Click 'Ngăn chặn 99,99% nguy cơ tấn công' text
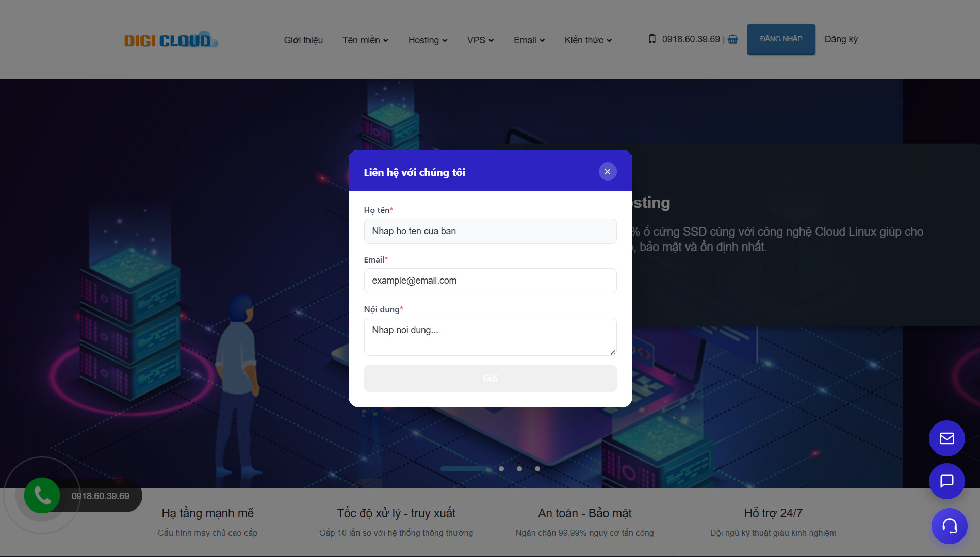This screenshot has width=980, height=557. pyautogui.click(x=585, y=533)
